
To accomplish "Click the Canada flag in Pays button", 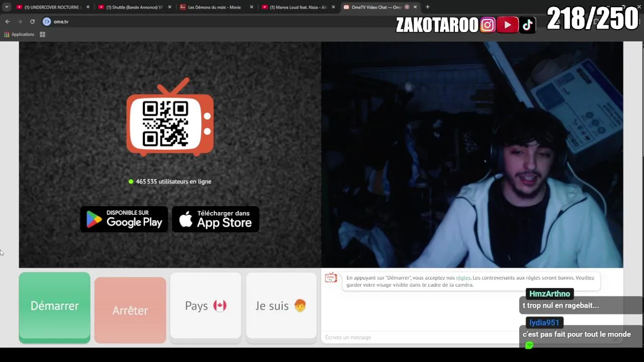I will point(220,306).
